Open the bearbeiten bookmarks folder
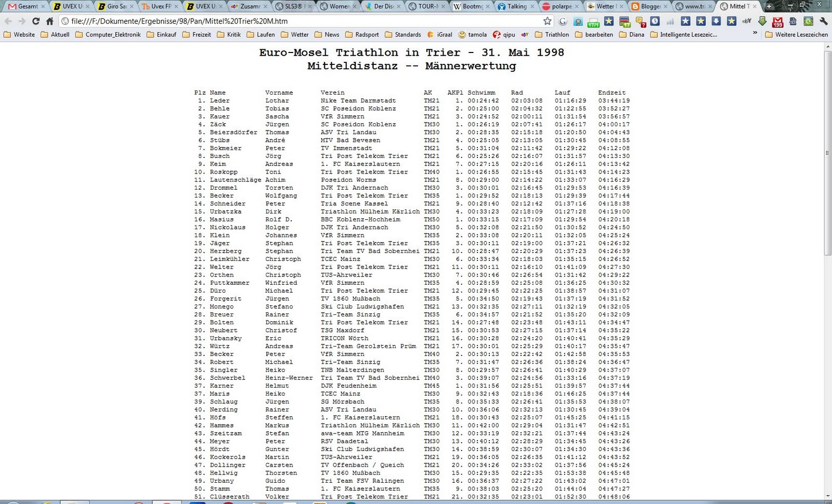Image resolution: width=832 pixels, height=504 pixels. click(x=594, y=35)
